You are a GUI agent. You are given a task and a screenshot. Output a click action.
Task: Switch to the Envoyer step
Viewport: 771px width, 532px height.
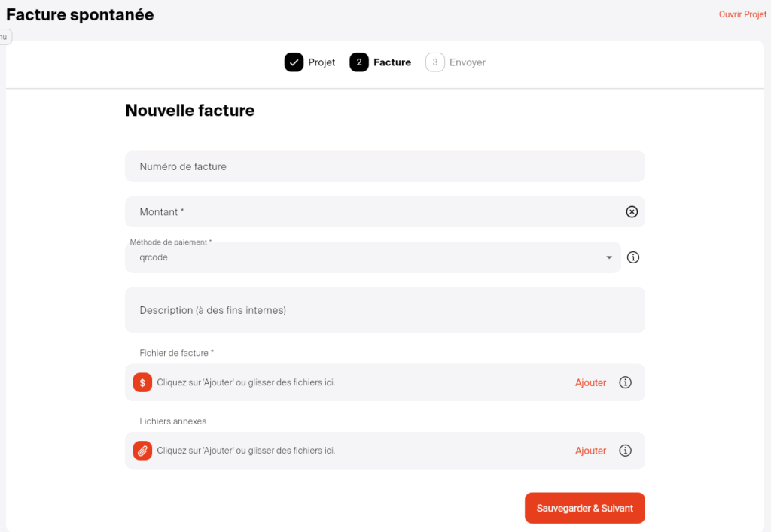tap(468, 62)
